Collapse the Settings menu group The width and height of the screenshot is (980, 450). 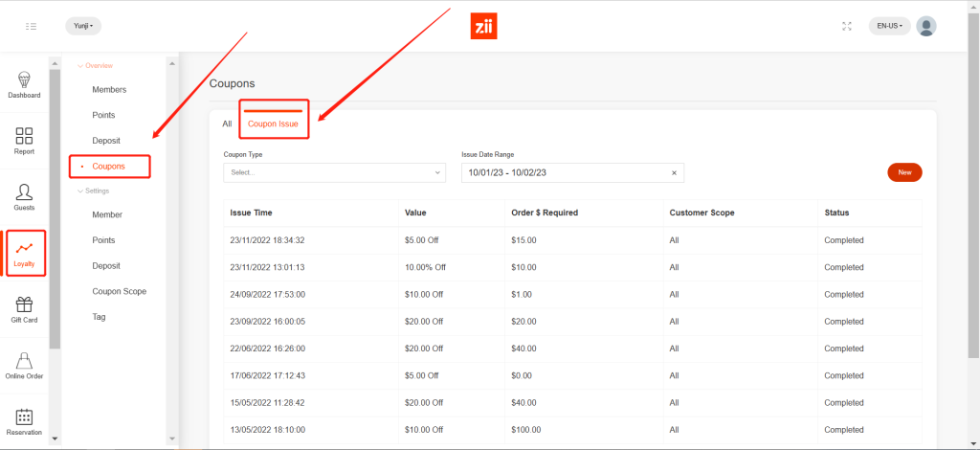click(96, 191)
